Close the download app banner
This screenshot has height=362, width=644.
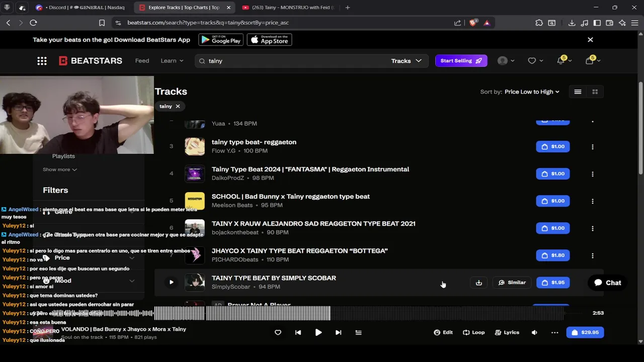(590, 40)
